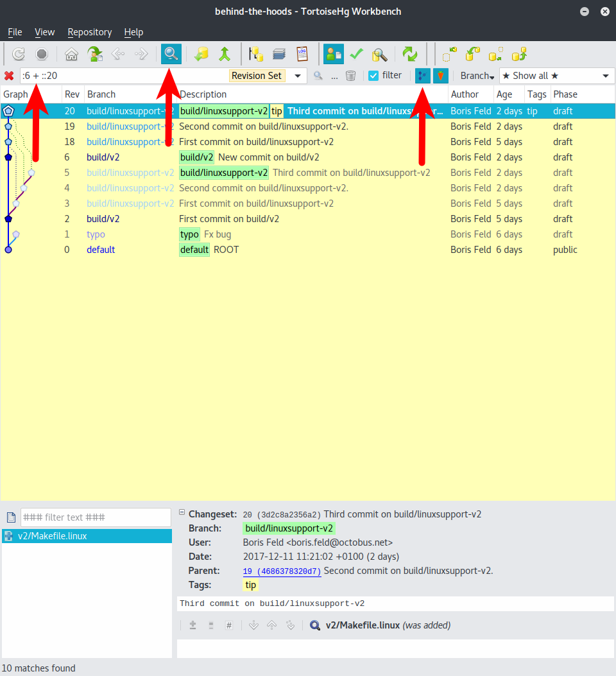The image size is (616, 676).
Task: Switch file view to file contents mode
Action: (x=211, y=625)
